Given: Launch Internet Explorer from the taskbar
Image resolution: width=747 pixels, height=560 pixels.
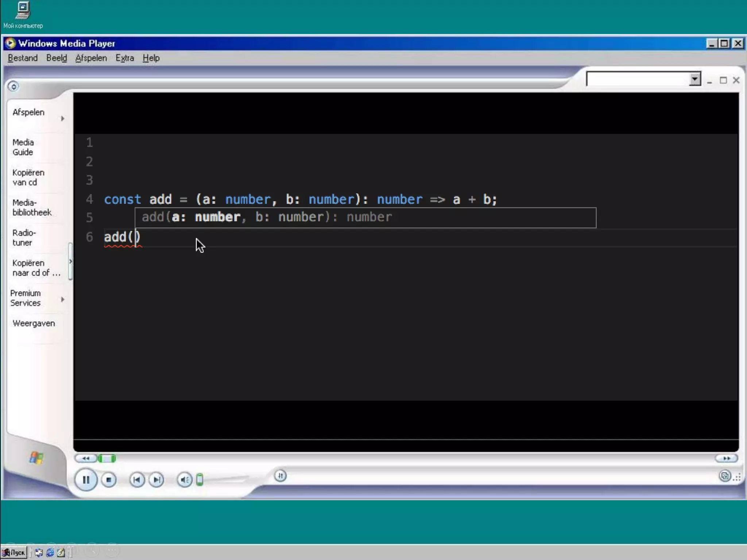Looking at the screenshot, I should pos(50,553).
